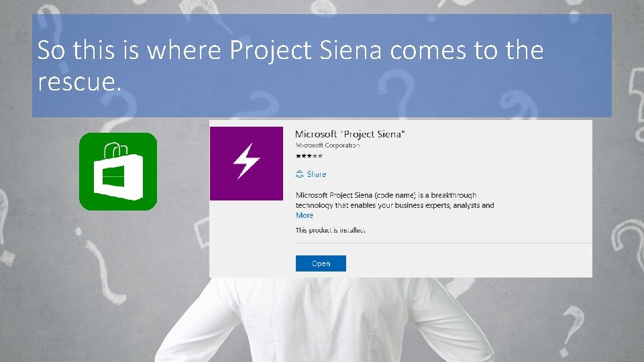Viewport: 644px width, 362px height.
Task: Click the Microsoft "Project Siena" app title
Action: click(x=350, y=133)
